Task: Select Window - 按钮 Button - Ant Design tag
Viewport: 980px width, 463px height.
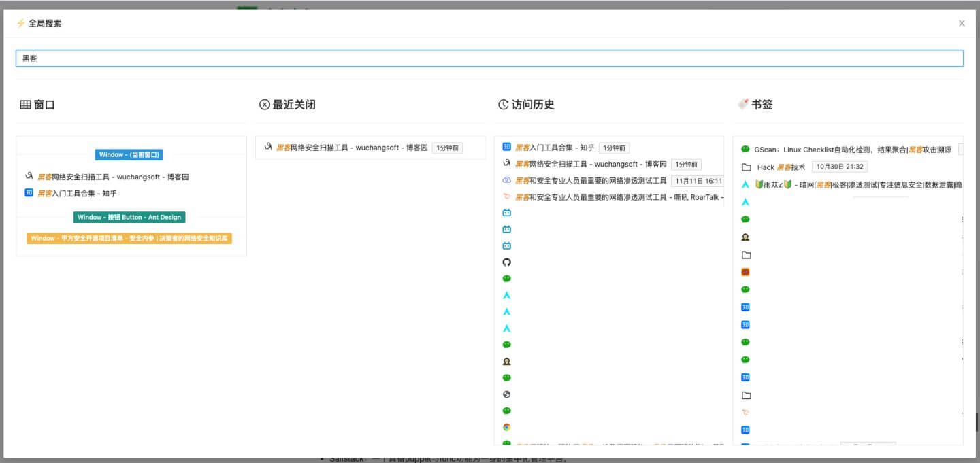Action: coord(129,217)
